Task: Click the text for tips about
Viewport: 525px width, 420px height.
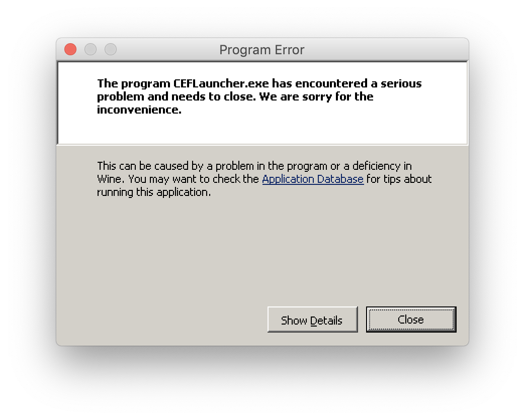Action: click(399, 179)
